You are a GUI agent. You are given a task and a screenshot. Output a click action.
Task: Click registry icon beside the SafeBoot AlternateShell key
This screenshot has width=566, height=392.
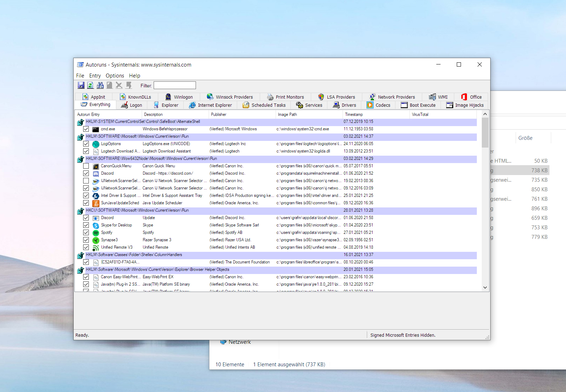(x=80, y=122)
